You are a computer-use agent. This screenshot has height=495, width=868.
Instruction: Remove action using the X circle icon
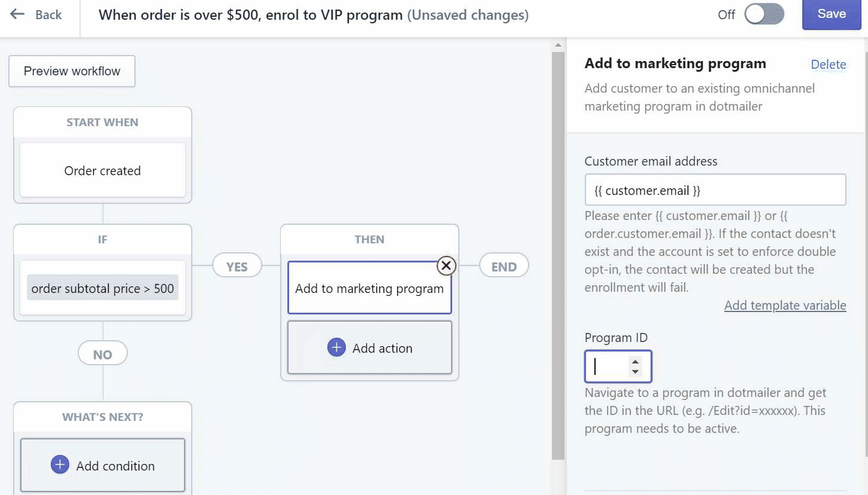446,265
